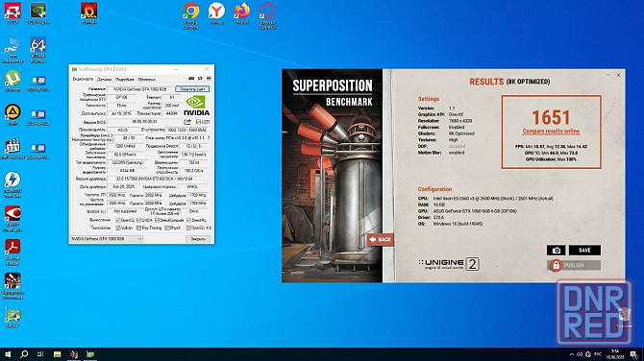The width and height of the screenshot is (644, 361).
Task: Open the fourth GPU-Z tab
Action: [x=146, y=79]
